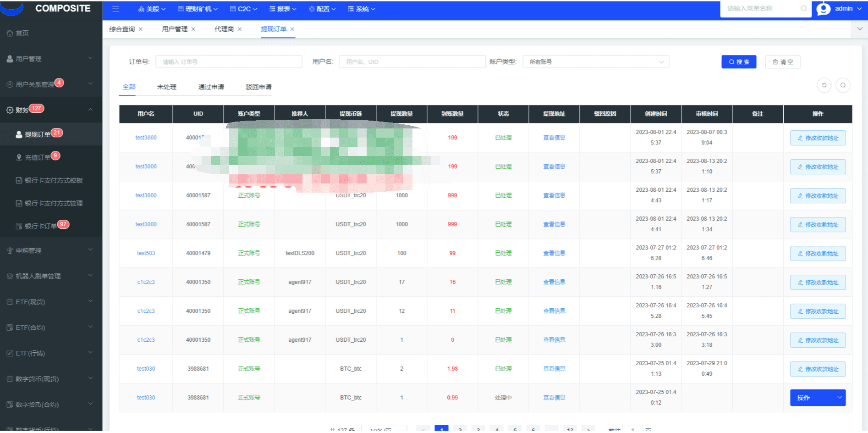The height and width of the screenshot is (433, 868).
Task: Click the admin user avatar icon
Action: 824,9
